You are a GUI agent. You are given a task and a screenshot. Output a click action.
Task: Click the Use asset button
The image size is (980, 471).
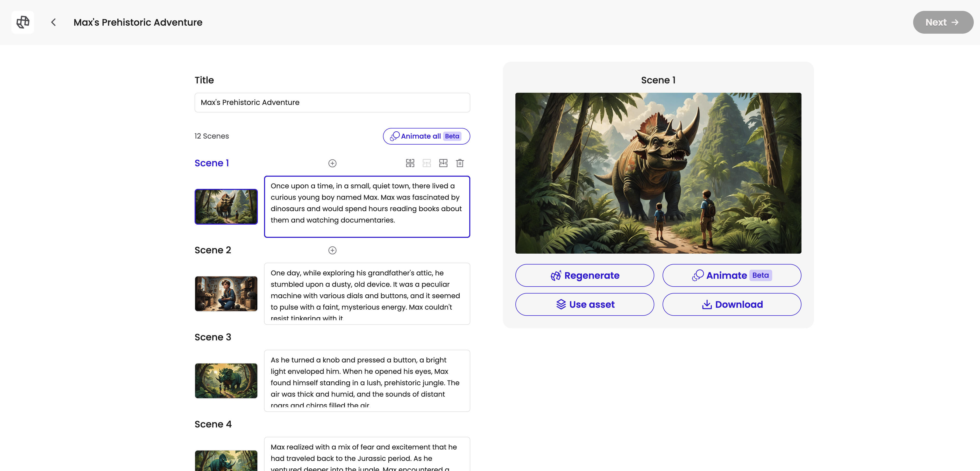pos(584,304)
